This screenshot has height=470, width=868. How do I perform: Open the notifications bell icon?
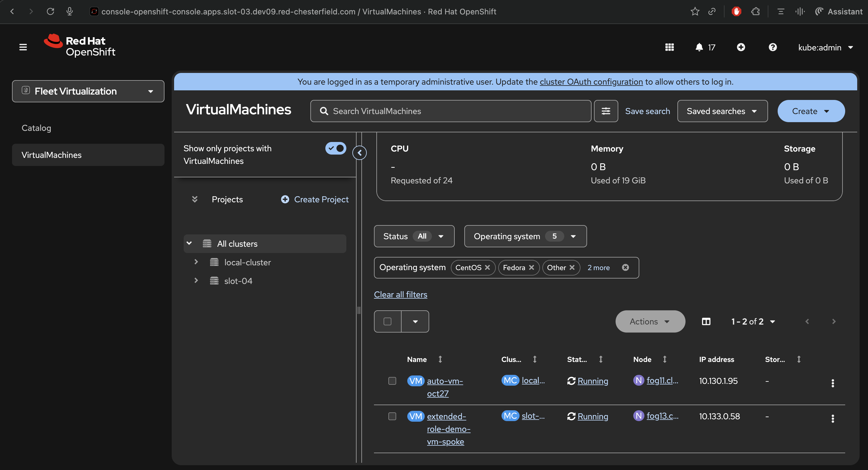699,47
